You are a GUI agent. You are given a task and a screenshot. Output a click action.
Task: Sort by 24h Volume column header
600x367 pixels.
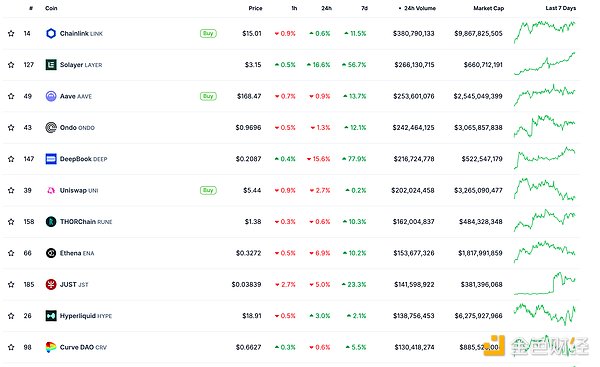[417, 8]
